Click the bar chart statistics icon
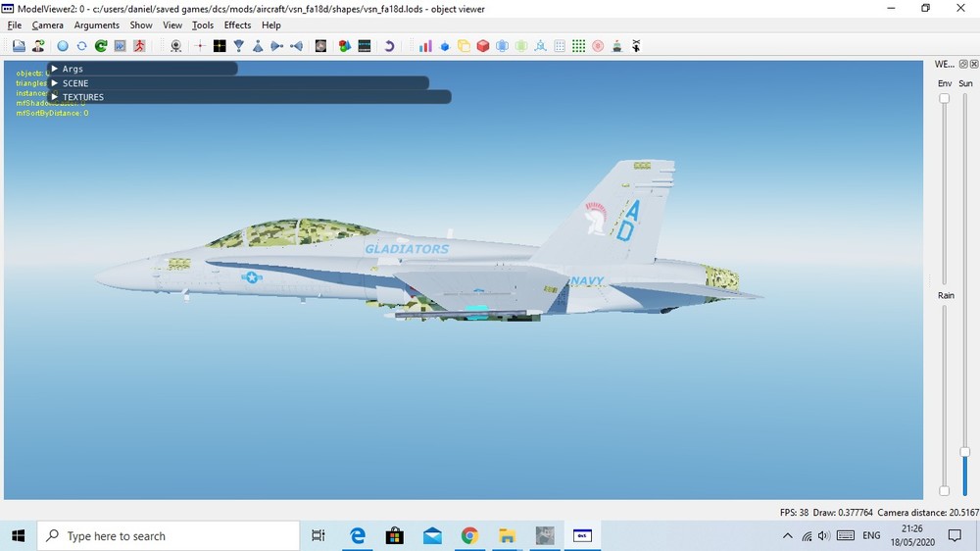 [425, 46]
